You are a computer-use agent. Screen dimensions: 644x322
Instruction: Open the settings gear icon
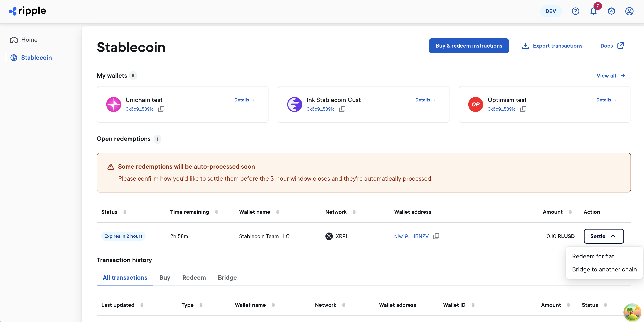[611, 11]
